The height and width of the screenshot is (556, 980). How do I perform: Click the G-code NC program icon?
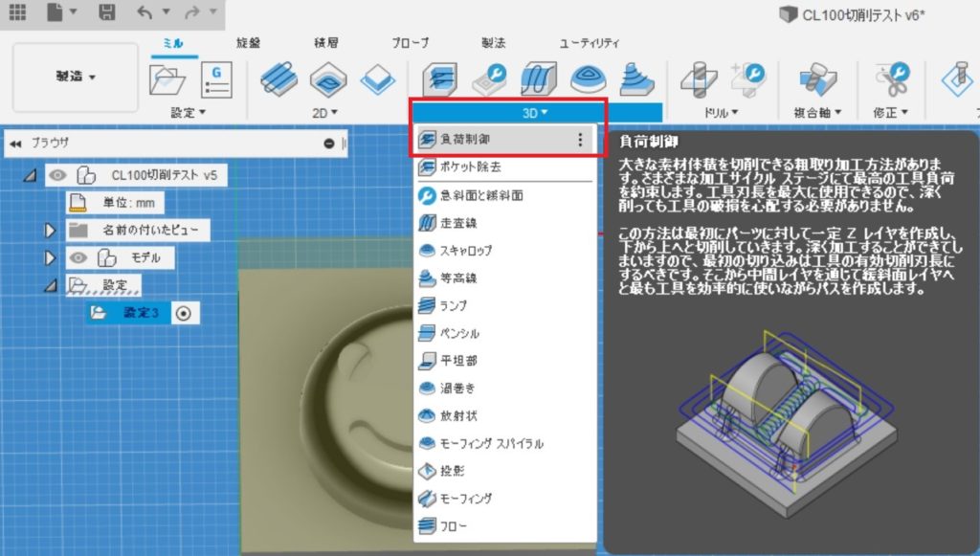pos(216,79)
